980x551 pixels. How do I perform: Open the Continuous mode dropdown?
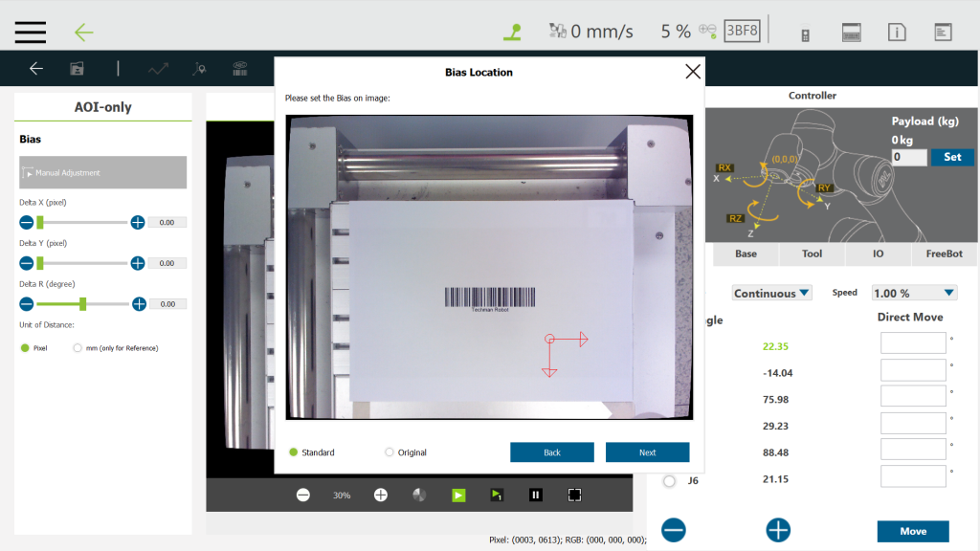(x=771, y=293)
